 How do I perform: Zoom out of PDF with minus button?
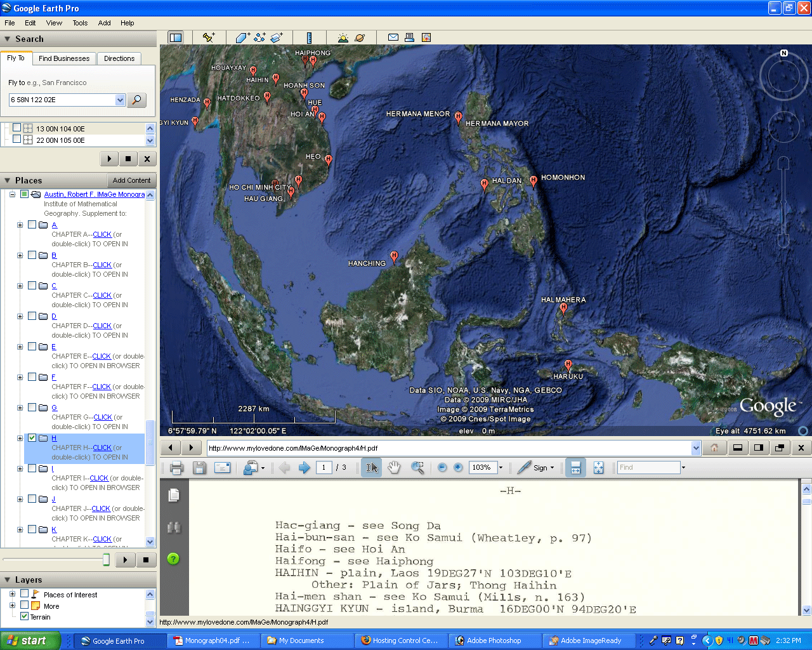click(x=442, y=468)
